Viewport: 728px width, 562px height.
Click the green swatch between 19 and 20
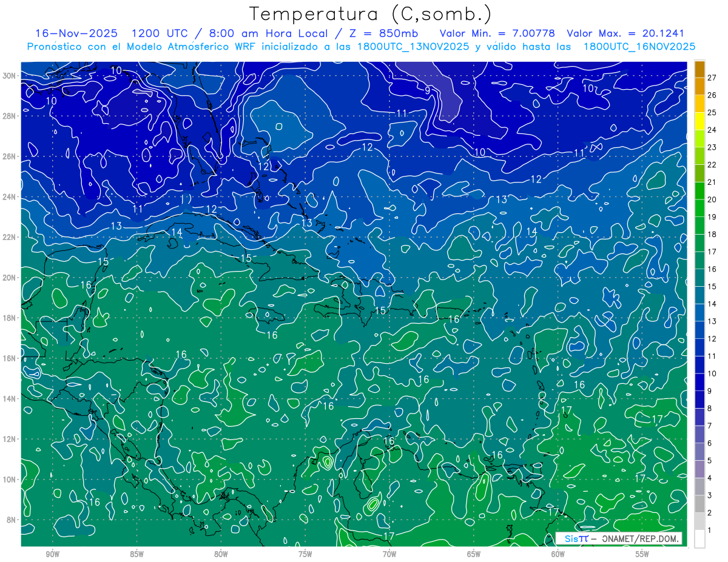699,208
